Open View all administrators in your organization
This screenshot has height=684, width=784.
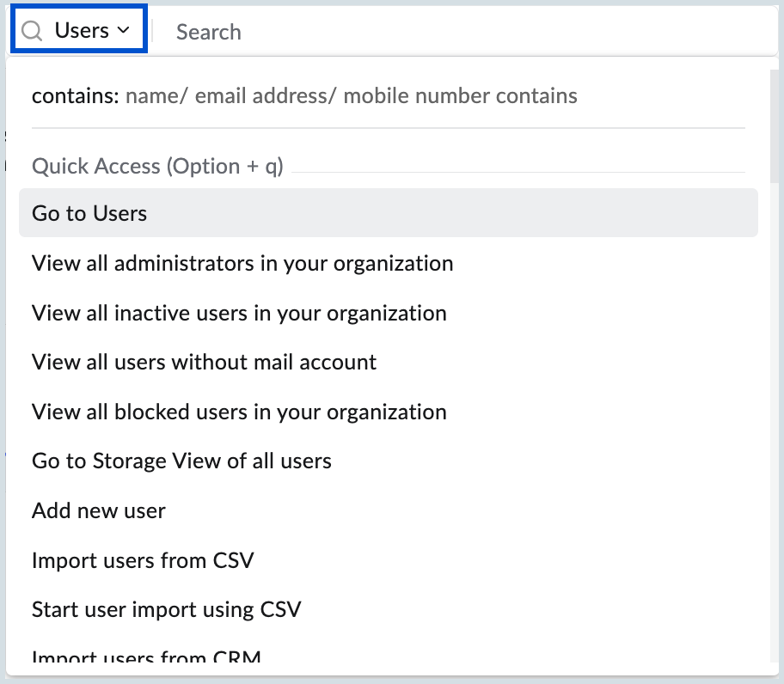(242, 263)
